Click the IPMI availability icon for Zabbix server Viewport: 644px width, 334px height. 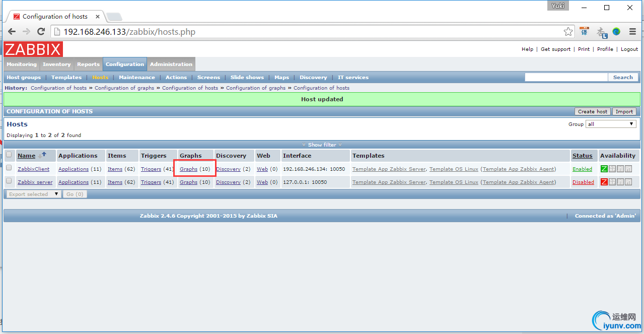[628, 182]
